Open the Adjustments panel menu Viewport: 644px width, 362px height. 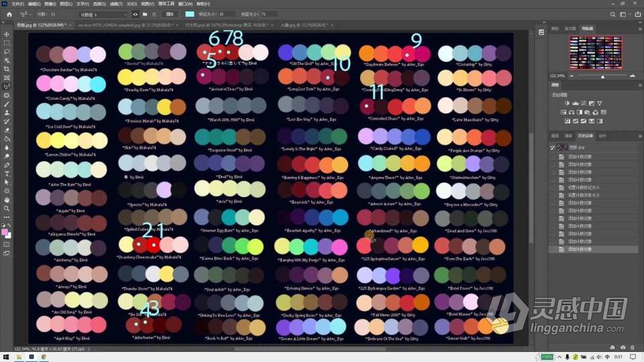[x=640, y=85]
